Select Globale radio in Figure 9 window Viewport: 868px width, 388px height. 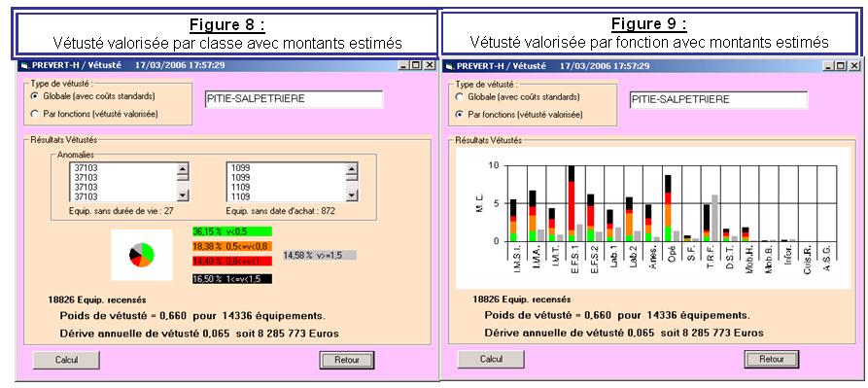tap(459, 97)
